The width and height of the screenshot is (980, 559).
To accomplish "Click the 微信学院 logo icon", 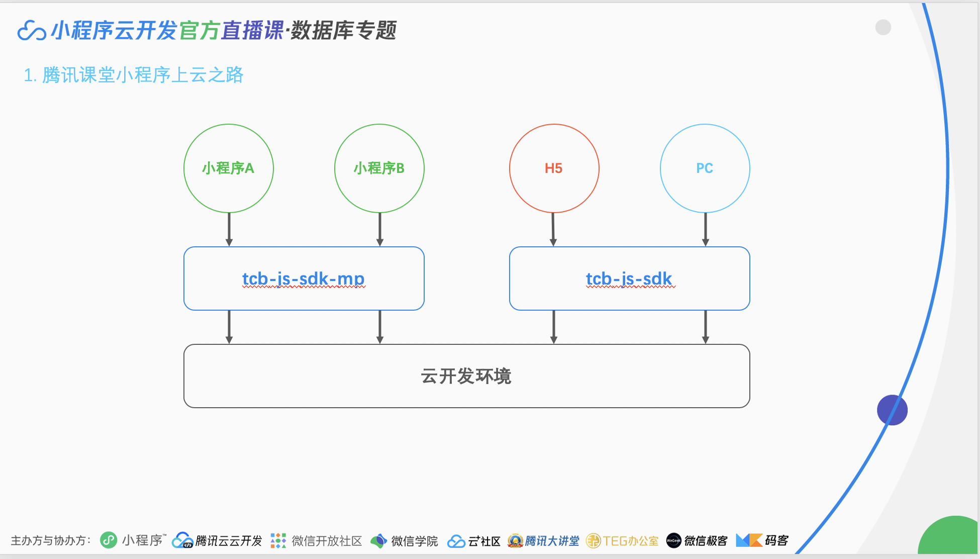I will tap(379, 541).
